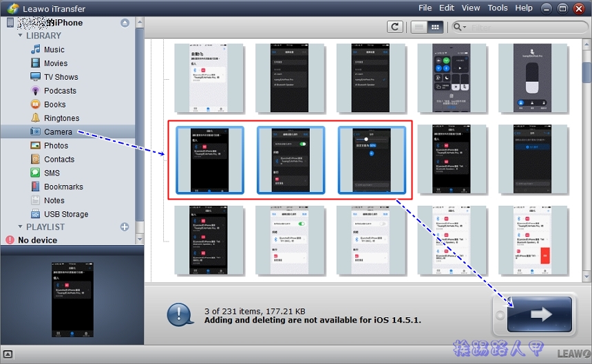Switch to list view mode
592x364 pixels.
pyautogui.click(x=418, y=27)
